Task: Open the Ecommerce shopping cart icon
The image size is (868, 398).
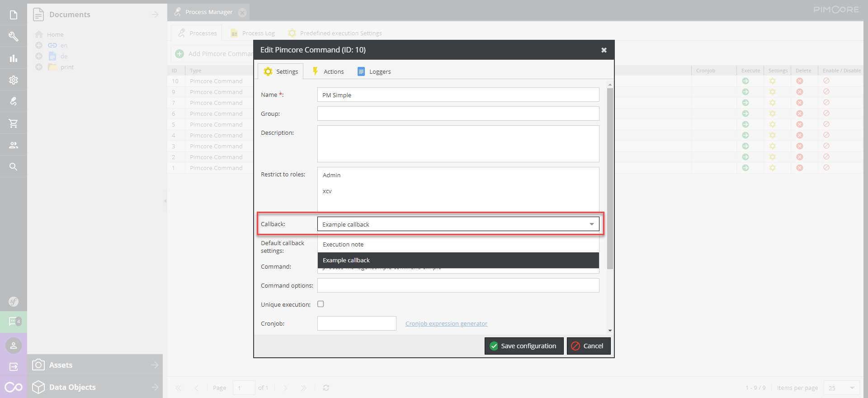Action: (14, 123)
